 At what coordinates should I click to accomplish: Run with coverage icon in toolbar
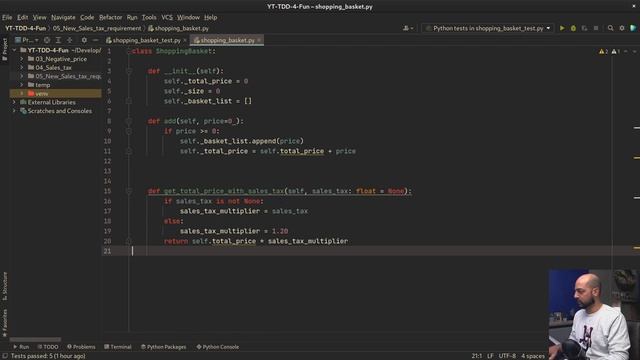click(x=584, y=28)
